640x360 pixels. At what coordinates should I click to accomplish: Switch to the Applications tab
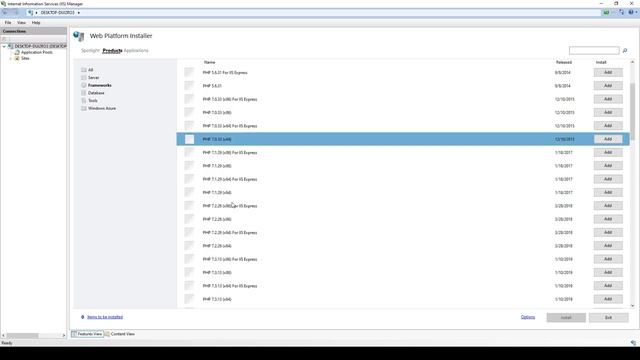pos(136,51)
